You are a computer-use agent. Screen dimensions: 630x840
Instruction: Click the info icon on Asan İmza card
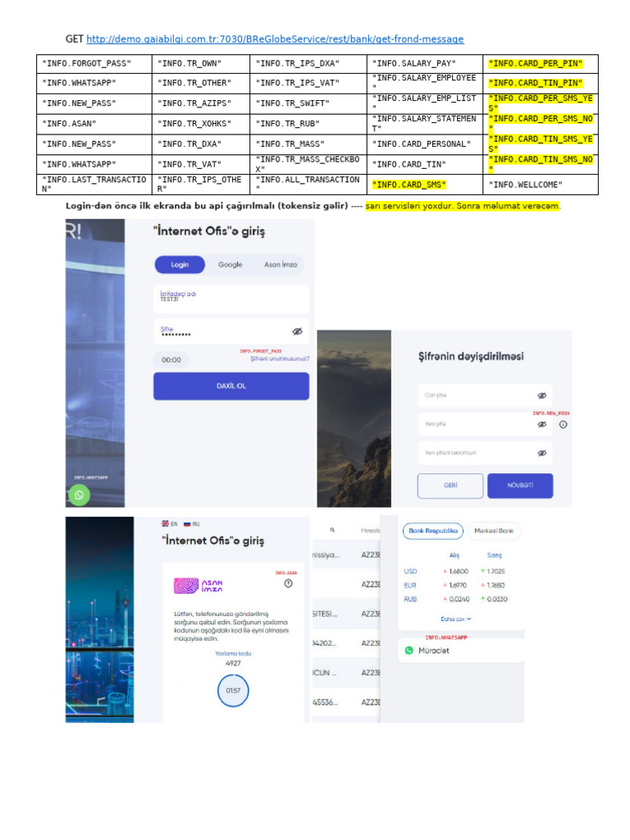[x=288, y=583]
